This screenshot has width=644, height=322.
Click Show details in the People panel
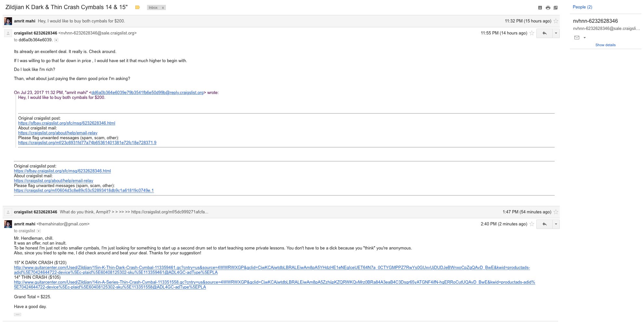[605, 45]
